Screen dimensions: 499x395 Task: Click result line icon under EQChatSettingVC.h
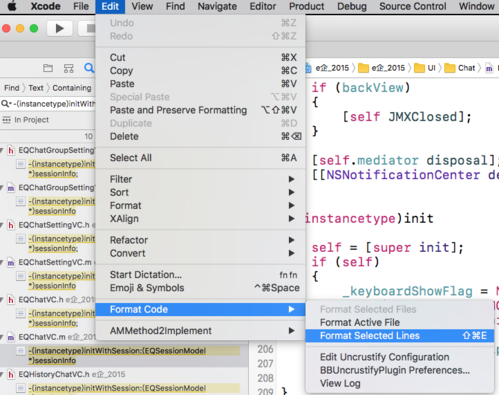[21, 239]
